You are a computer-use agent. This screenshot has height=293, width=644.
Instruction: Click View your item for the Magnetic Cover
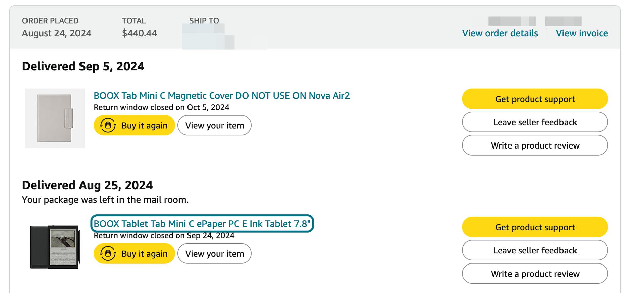pyautogui.click(x=214, y=125)
